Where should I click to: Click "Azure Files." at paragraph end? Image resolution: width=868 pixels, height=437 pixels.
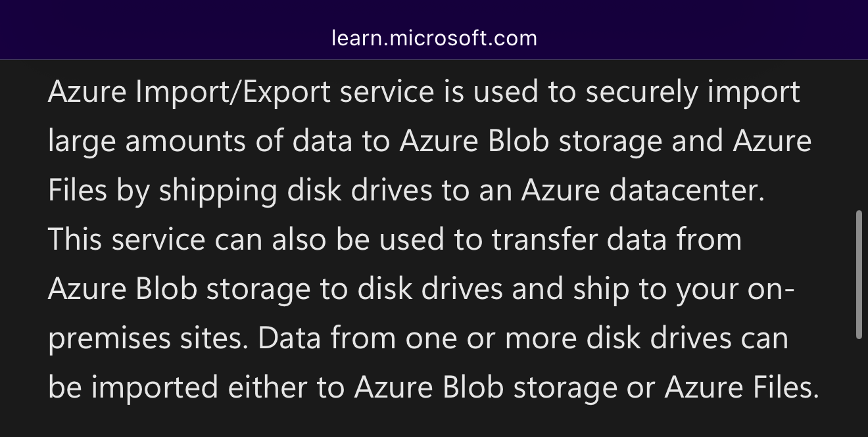[742, 388]
